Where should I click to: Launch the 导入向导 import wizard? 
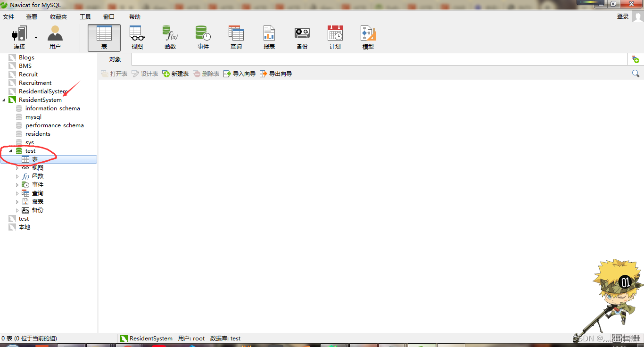[239, 74]
